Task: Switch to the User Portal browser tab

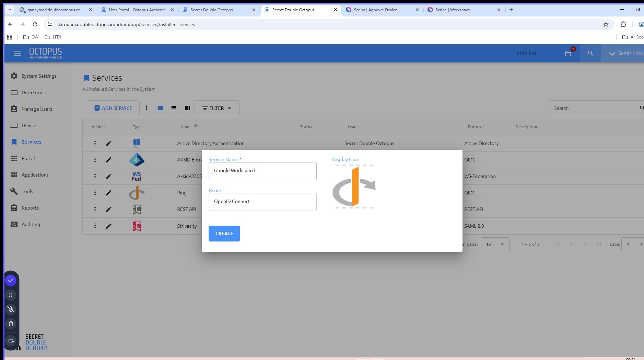Action: pyautogui.click(x=137, y=10)
